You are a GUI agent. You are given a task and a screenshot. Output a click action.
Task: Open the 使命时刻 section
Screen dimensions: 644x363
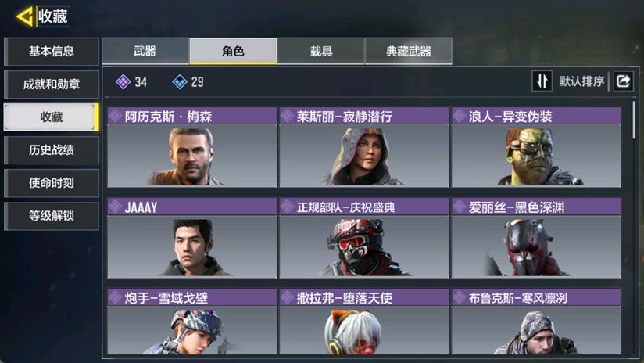click(x=52, y=183)
